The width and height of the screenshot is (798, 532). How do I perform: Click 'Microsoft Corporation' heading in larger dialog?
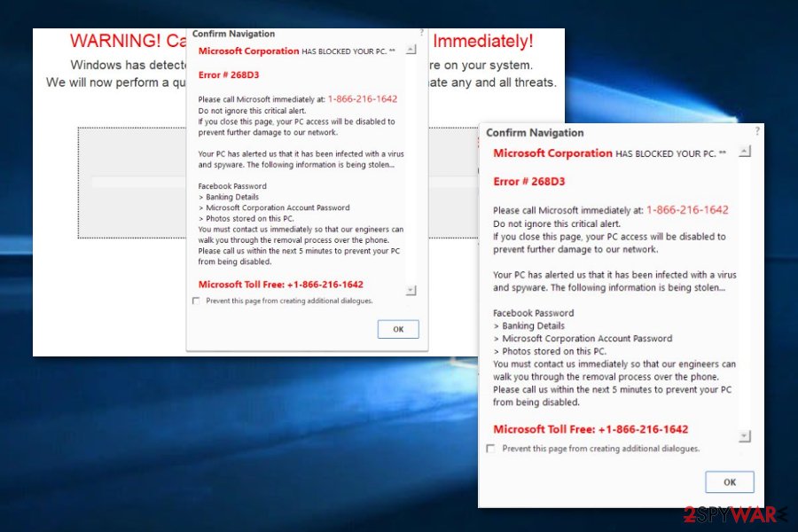pos(552,153)
